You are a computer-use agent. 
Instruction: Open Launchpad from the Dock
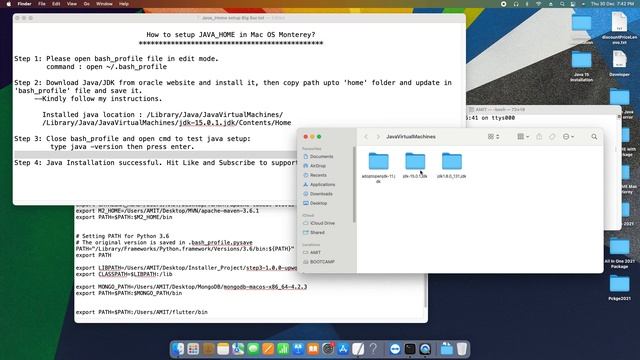193,349
